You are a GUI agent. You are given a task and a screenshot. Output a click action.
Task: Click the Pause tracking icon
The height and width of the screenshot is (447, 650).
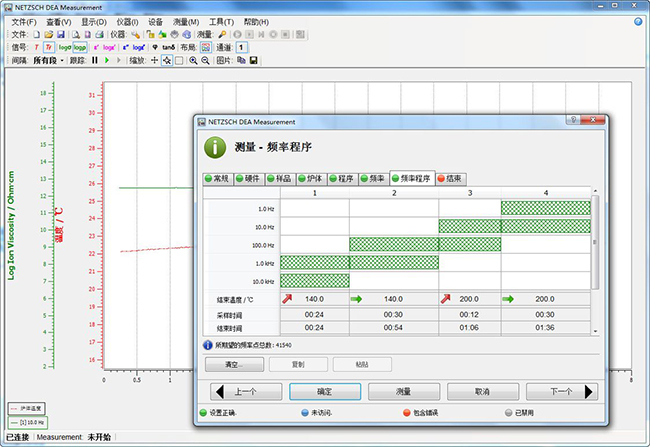tap(95, 60)
